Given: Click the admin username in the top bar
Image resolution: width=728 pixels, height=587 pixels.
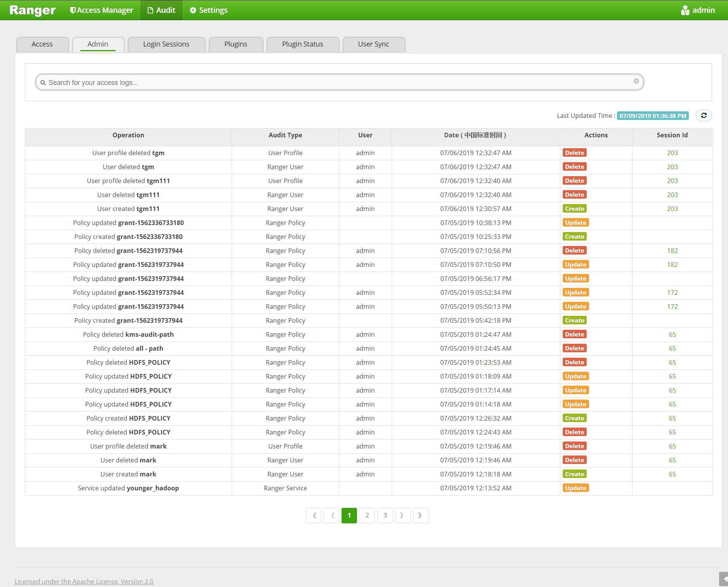Looking at the screenshot, I should click(x=704, y=10).
